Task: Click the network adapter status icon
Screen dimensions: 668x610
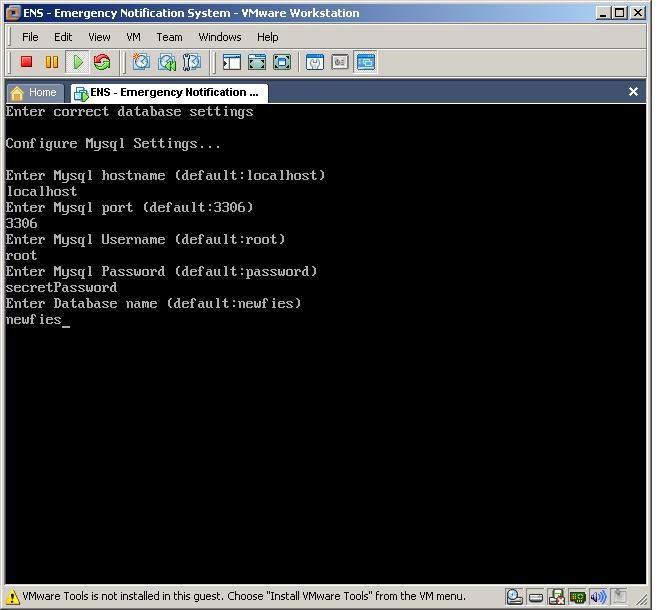Action: coord(577,597)
